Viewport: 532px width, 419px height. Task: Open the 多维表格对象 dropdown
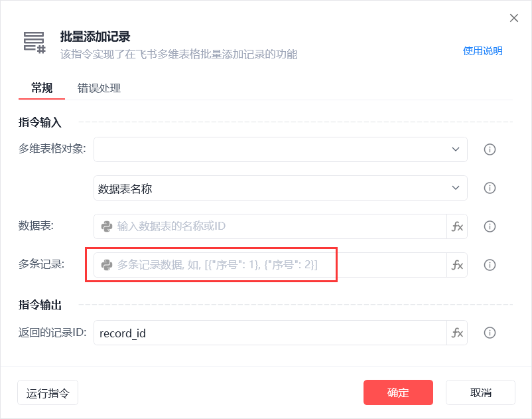tap(280, 149)
